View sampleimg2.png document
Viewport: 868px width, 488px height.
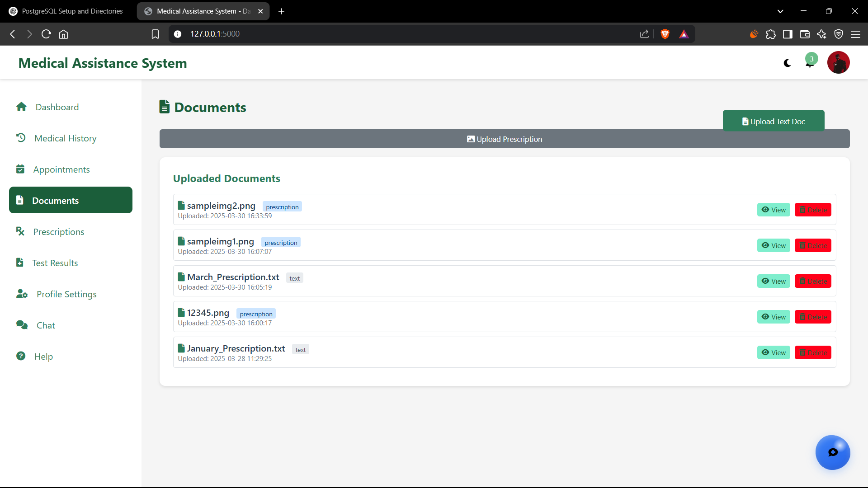774,210
